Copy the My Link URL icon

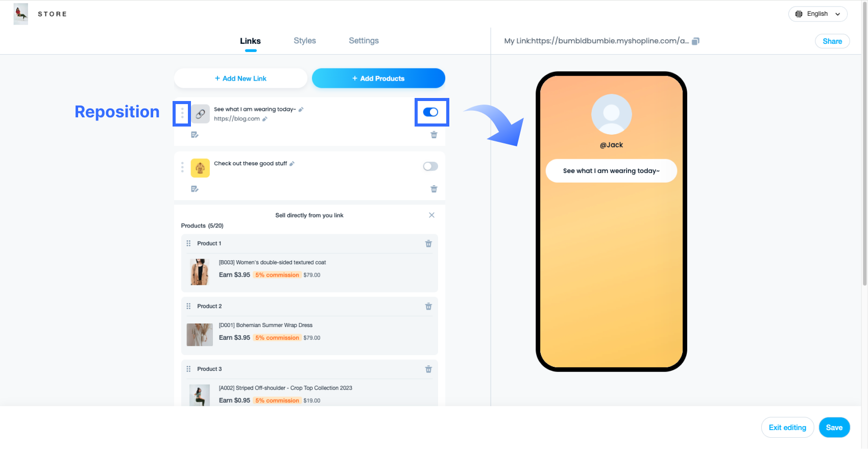tap(695, 41)
